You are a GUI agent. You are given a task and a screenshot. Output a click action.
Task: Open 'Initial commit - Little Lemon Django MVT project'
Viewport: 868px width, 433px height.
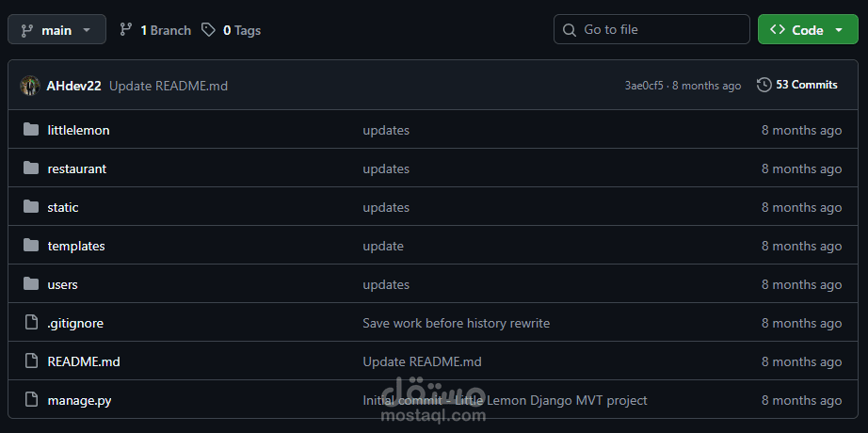(505, 400)
